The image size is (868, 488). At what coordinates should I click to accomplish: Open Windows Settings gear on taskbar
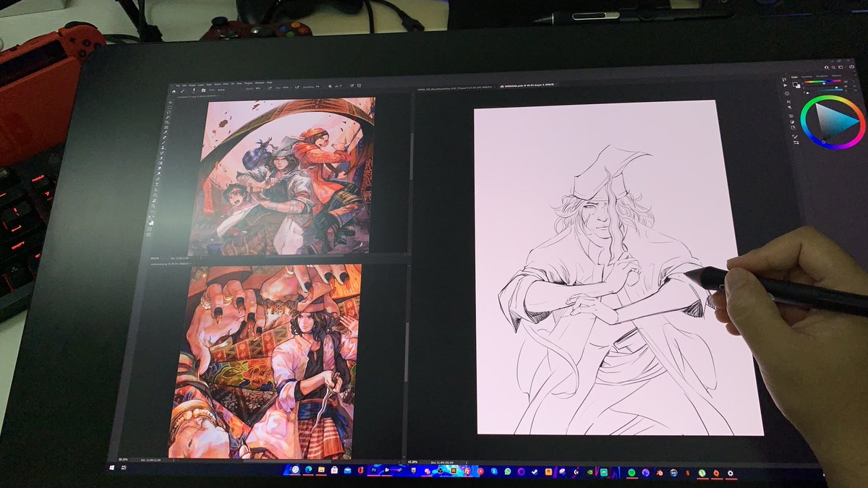730,474
